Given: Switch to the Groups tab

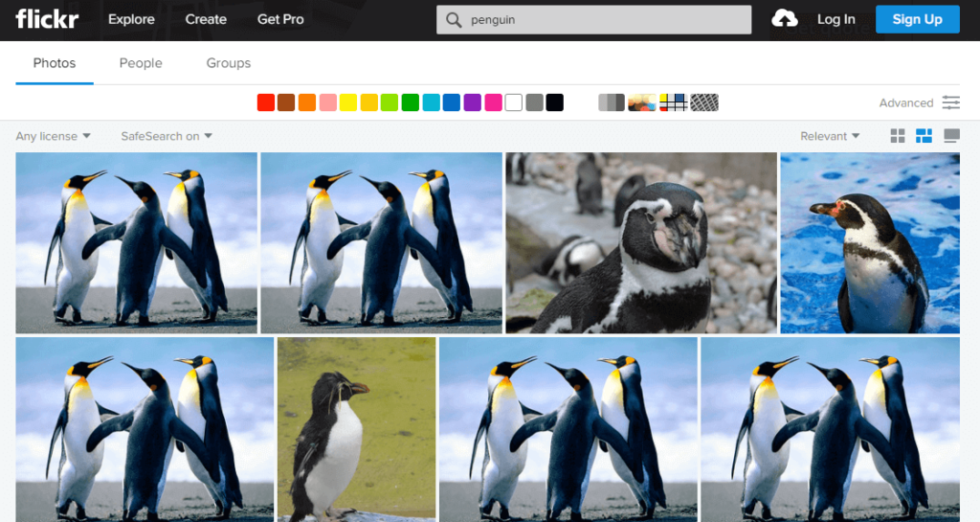Looking at the screenshot, I should 228,63.
